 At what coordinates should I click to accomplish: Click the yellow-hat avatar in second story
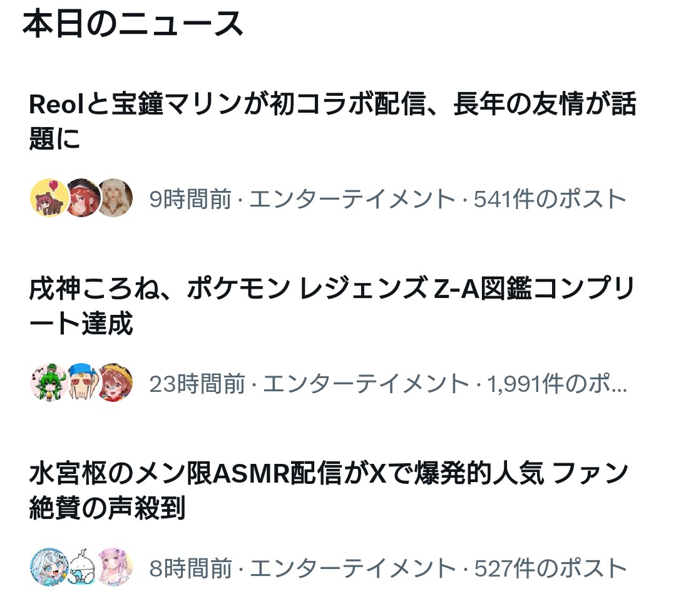115,382
